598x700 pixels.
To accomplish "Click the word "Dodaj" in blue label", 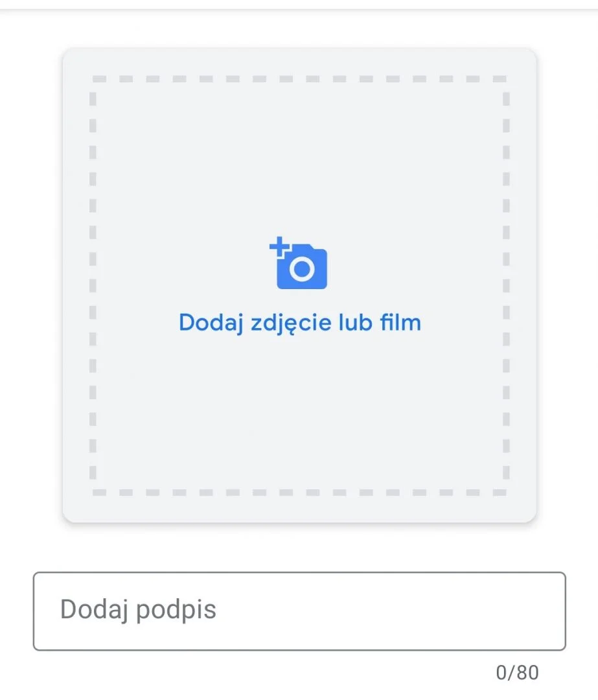I will [x=206, y=322].
